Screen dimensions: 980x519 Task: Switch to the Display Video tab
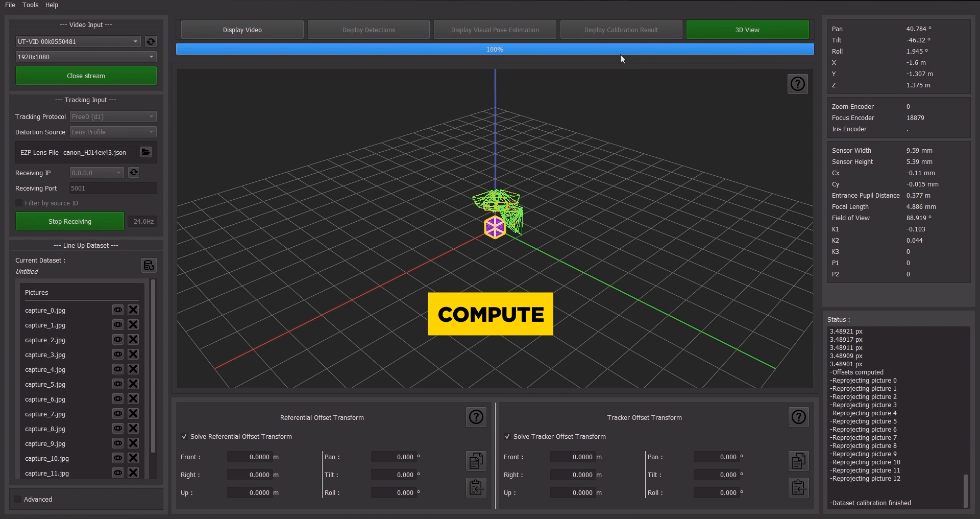[x=242, y=30]
